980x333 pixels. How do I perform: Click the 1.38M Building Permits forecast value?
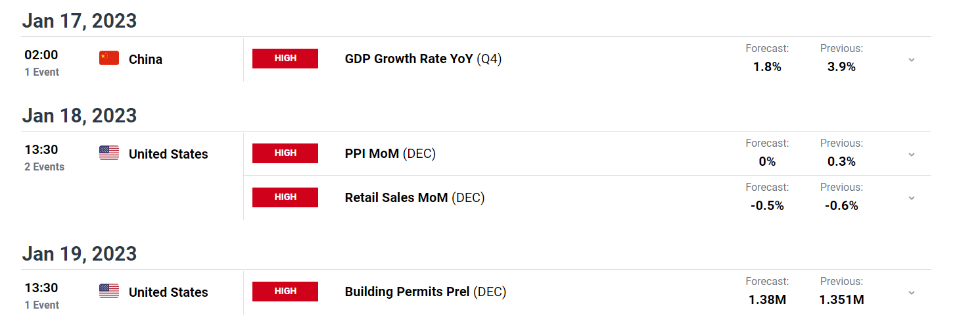pyautogui.click(x=767, y=300)
